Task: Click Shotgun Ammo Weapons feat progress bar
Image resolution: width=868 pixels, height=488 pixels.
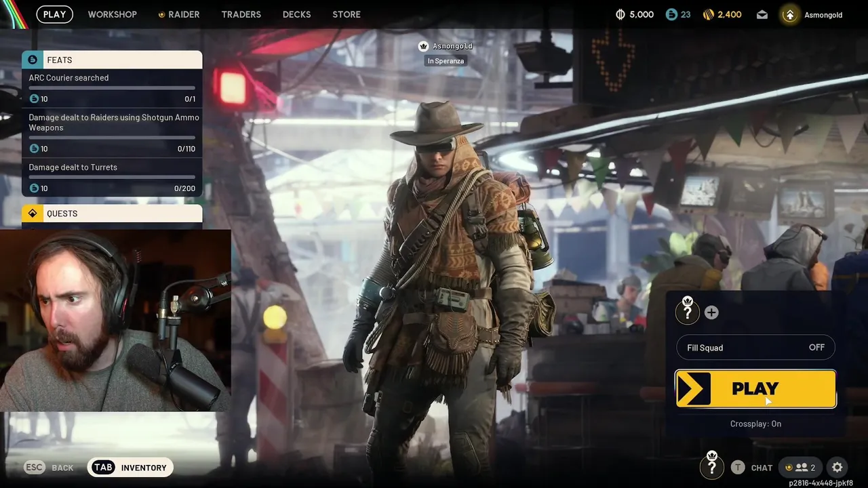Action: click(x=112, y=138)
